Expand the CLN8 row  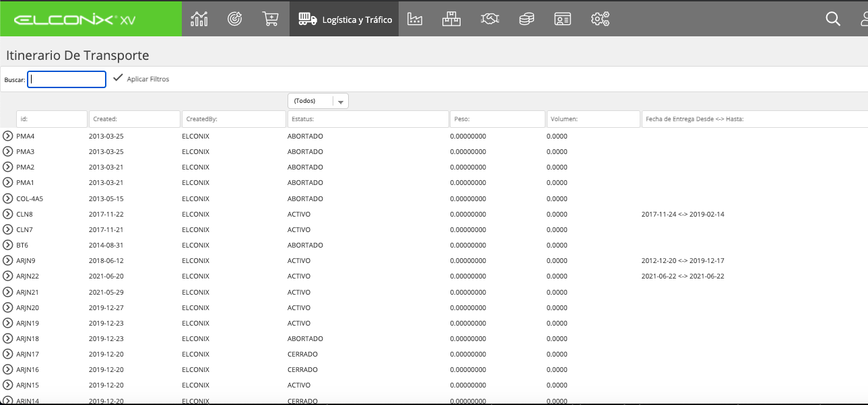coord(8,214)
